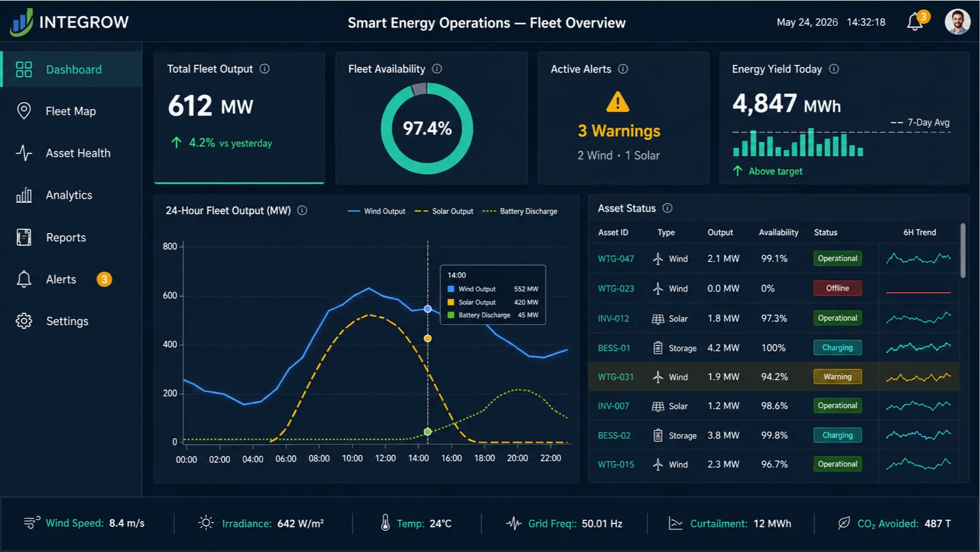This screenshot has width=980, height=552.
Task: Click the Asset Status table scrollbar
Action: point(963,250)
